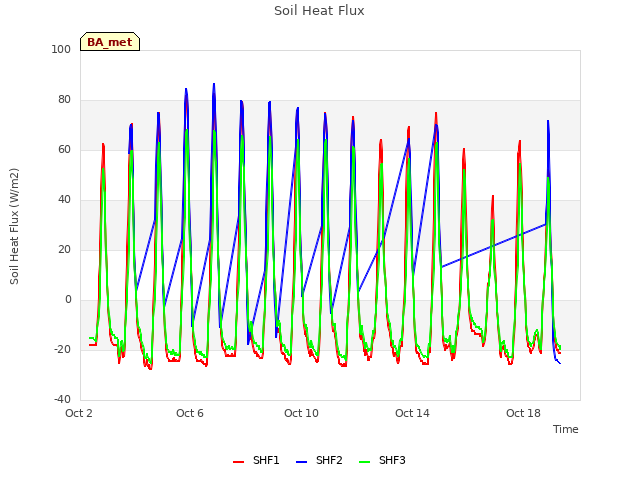Click the Oct 2 x-axis label
640x480 pixels.
coord(79,413)
